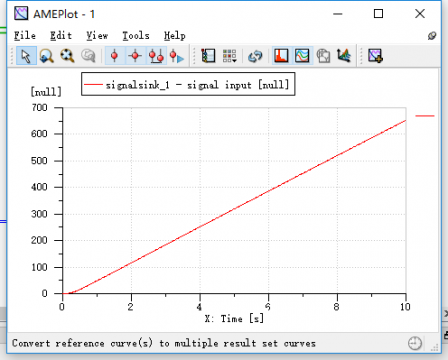
Task: Click the add plot with plus icon
Action: click(375, 56)
